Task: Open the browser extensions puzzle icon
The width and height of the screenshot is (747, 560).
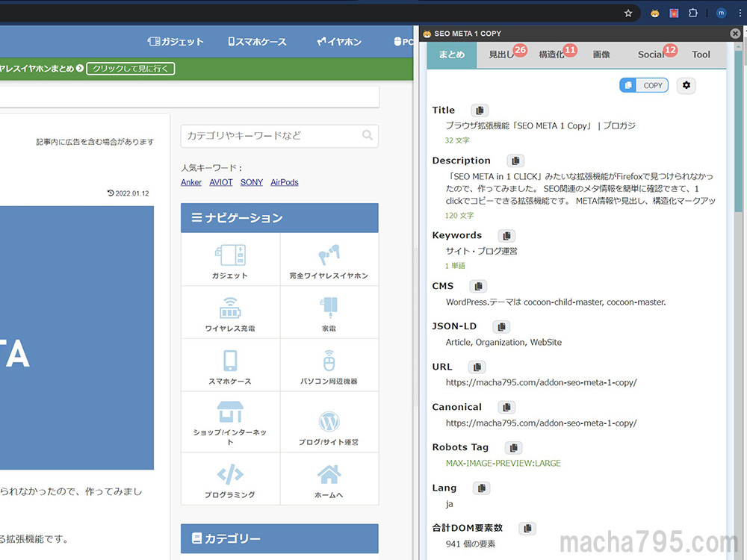Action: pyautogui.click(x=693, y=13)
